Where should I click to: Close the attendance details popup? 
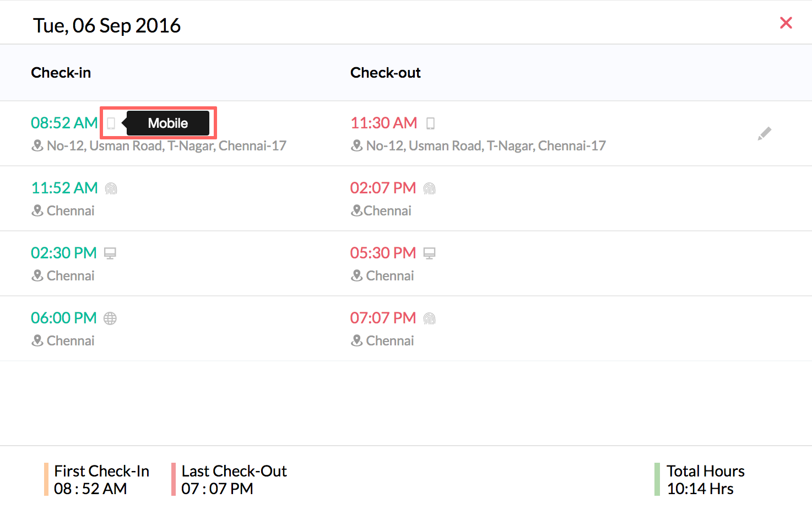click(x=786, y=23)
